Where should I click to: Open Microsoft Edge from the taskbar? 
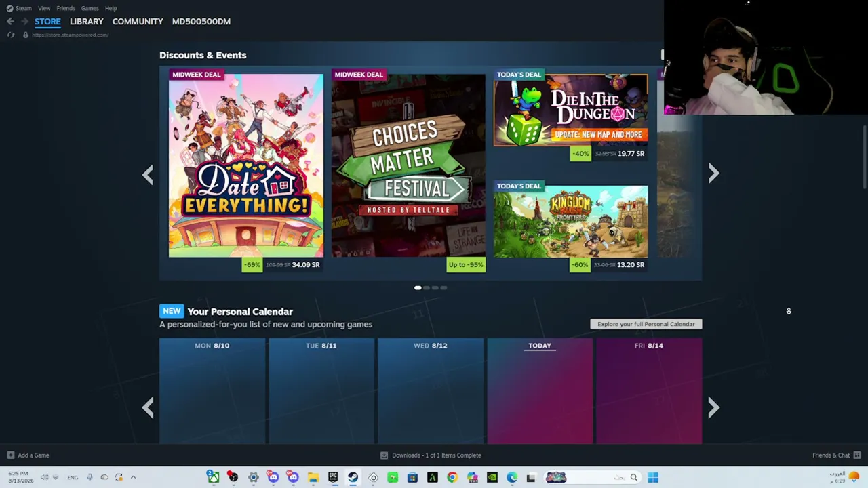point(512,477)
